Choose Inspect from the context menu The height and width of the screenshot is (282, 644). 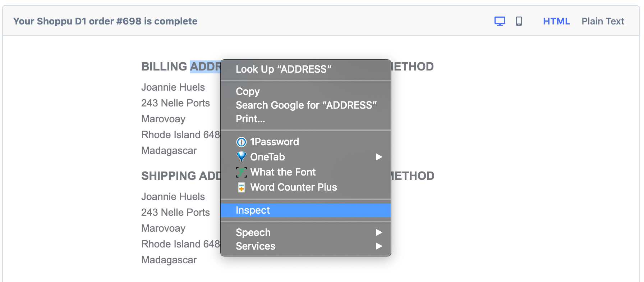pos(306,210)
